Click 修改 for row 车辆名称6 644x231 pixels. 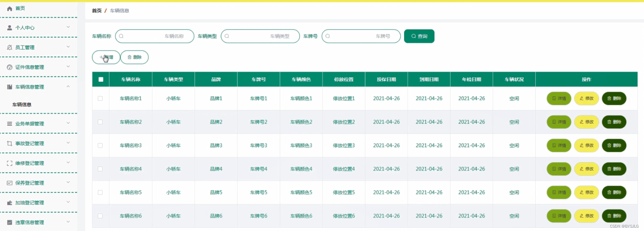click(587, 216)
